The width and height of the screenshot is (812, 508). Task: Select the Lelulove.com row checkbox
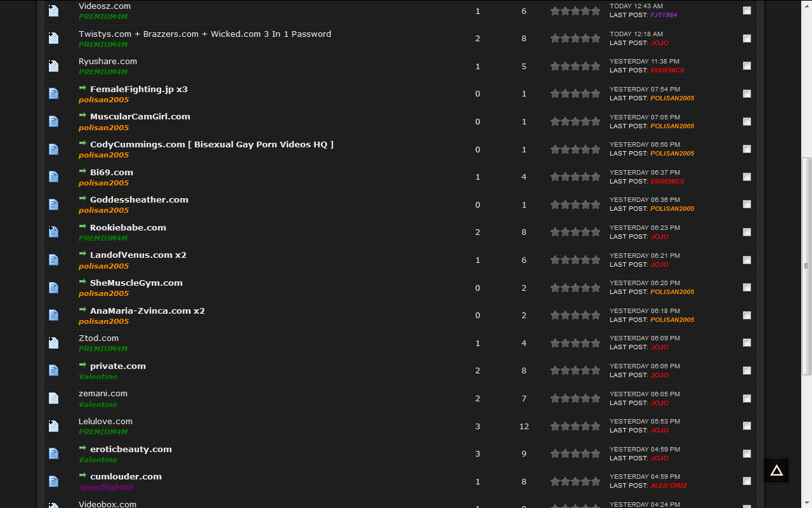(x=747, y=426)
